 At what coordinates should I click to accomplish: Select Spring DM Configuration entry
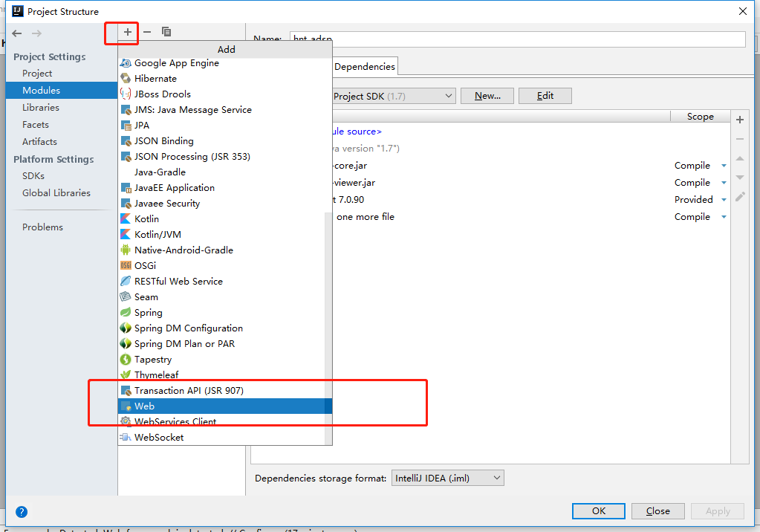tap(225, 328)
